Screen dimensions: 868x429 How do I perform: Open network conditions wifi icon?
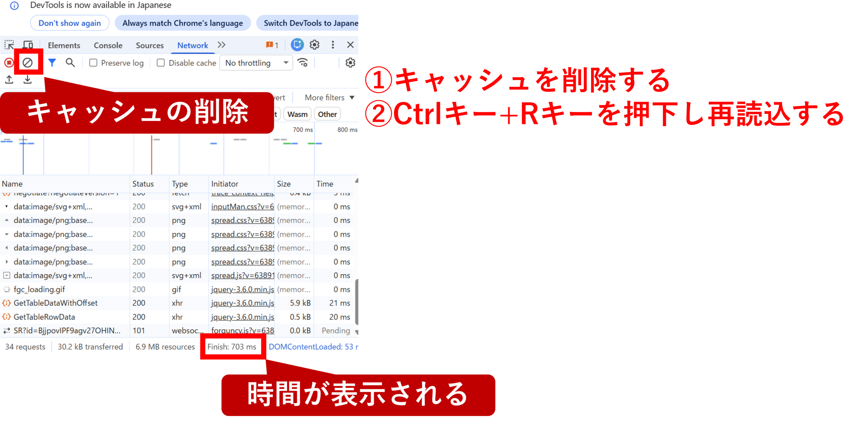tap(302, 63)
